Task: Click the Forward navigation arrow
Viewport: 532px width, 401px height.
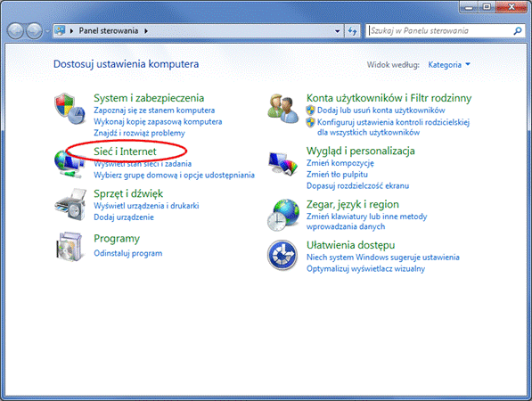Action: [34, 31]
